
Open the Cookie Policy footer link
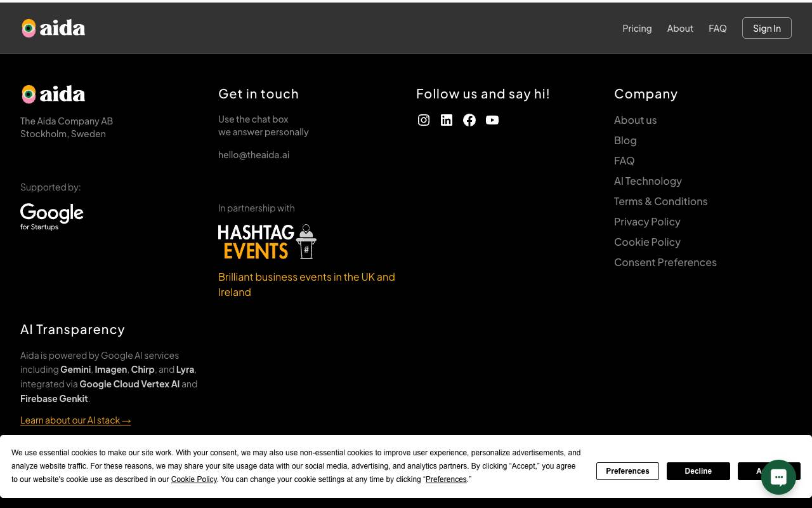coord(647,242)
